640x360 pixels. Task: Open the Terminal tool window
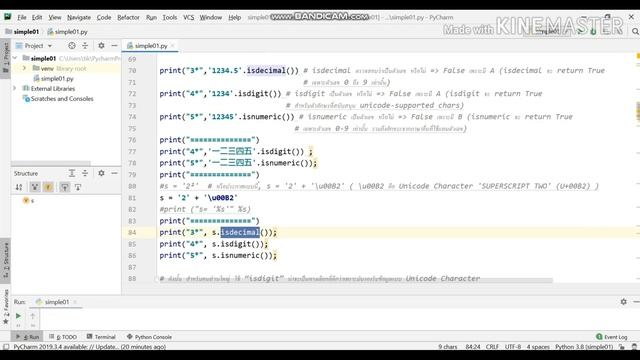101,337
